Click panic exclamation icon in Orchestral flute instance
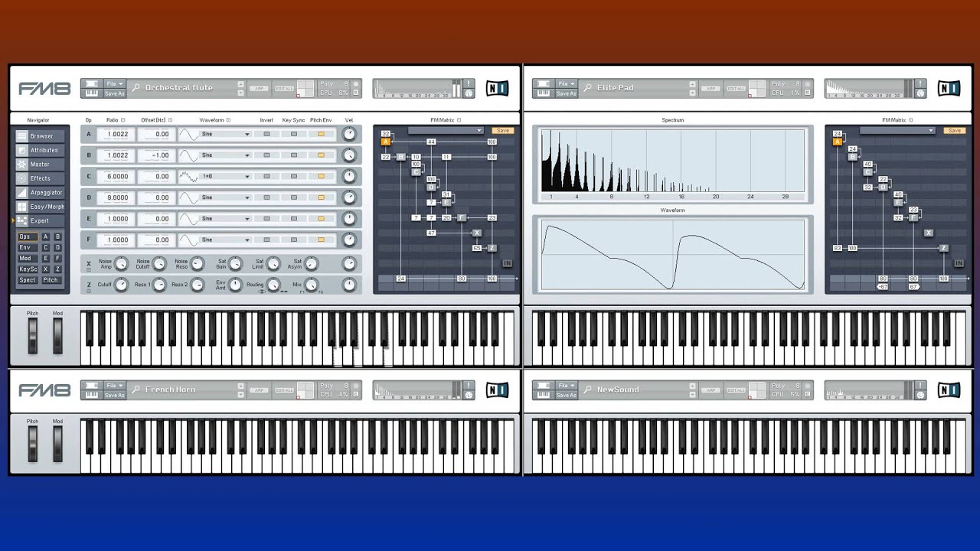The height and width of the screenshot is (551, 980). click(x=469, y=83)
